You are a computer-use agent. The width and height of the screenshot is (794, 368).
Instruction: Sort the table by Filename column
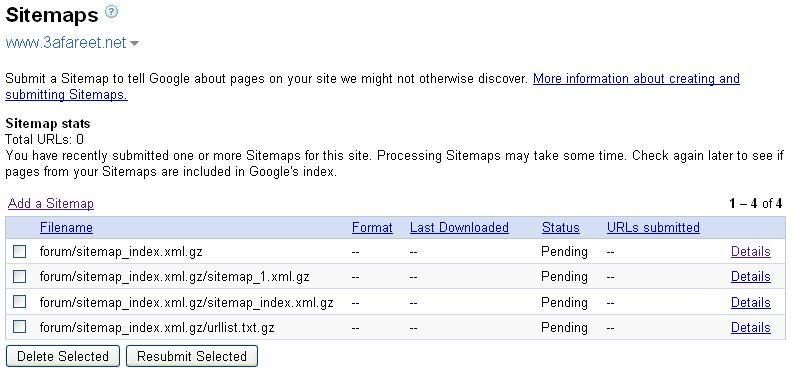tap(66, 228)
